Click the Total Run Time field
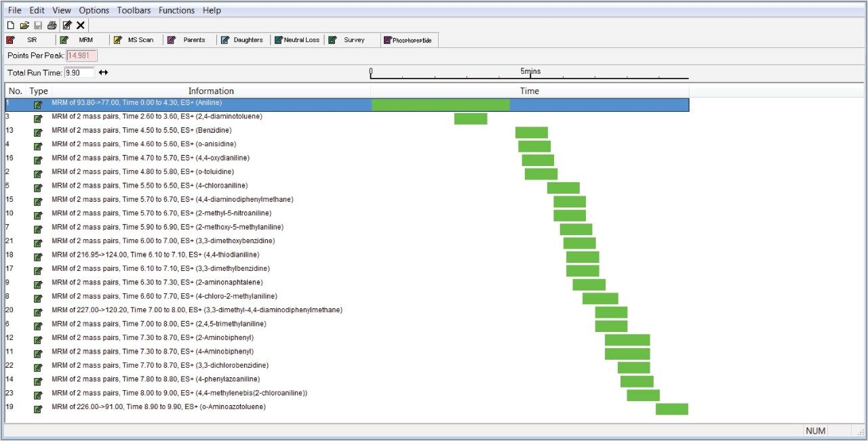The image size is (868, 441). (x=79, y=72)
